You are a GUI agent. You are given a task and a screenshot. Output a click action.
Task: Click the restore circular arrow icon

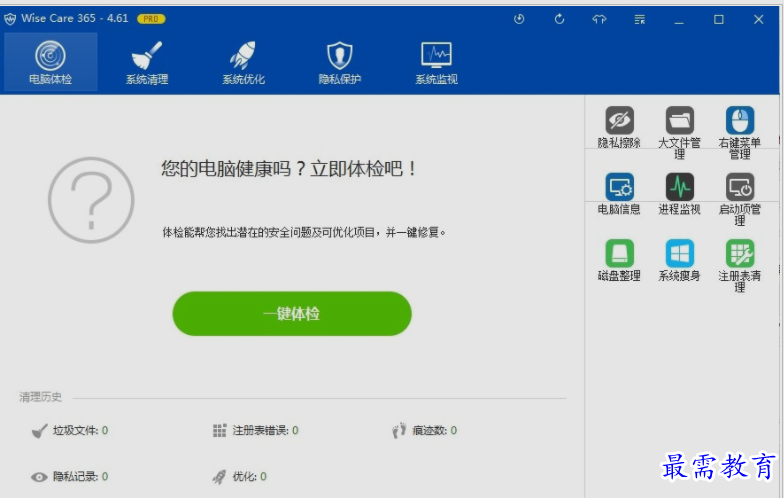(560, 19)
